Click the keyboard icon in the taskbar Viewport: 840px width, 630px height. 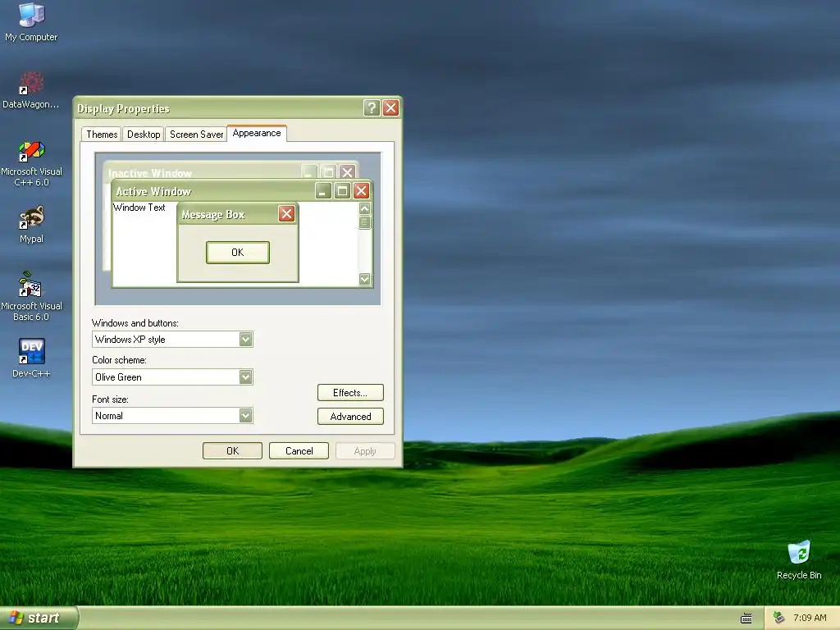tap(746, 619)
